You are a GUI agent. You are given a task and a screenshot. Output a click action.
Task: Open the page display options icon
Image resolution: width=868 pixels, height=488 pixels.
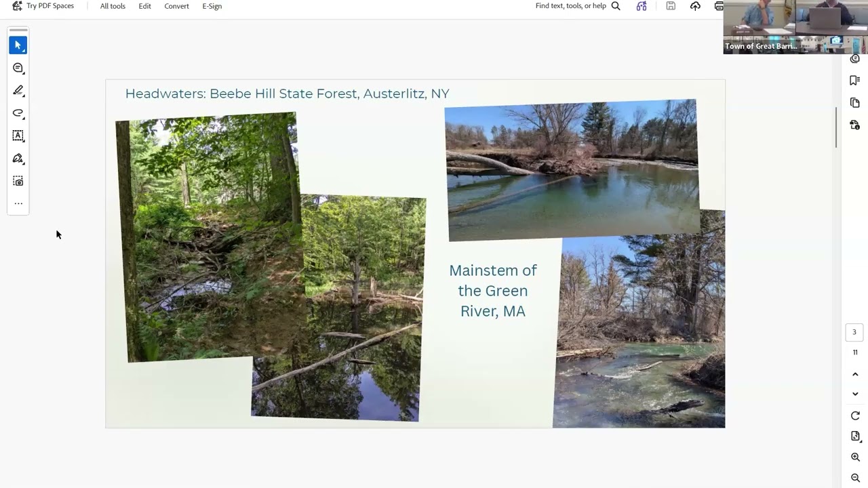pos(855,436)
